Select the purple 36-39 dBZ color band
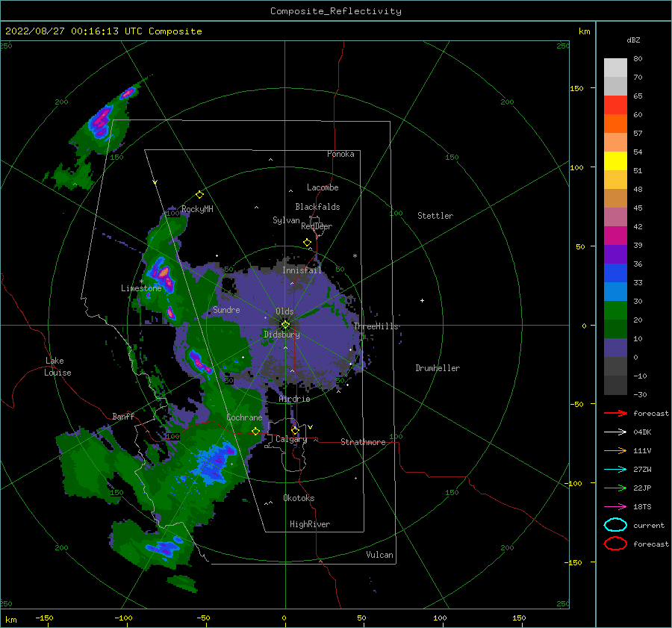 [615, 254]
